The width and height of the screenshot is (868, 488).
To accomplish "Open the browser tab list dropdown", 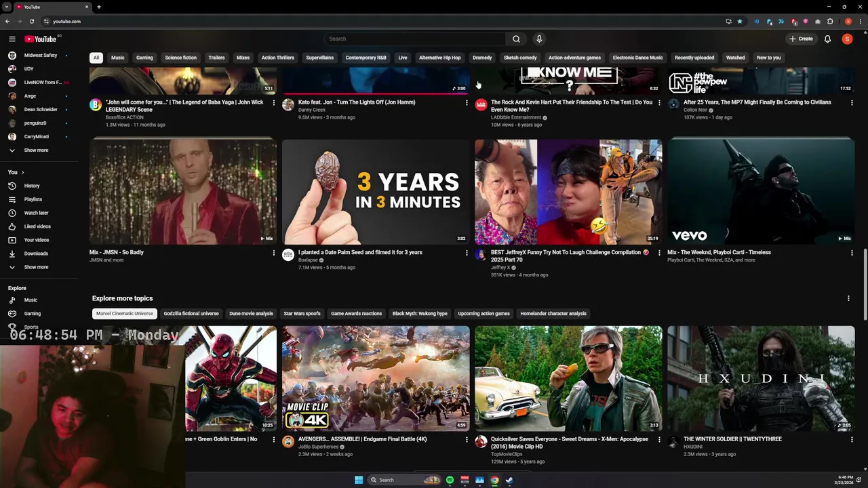I will point(7,7).
